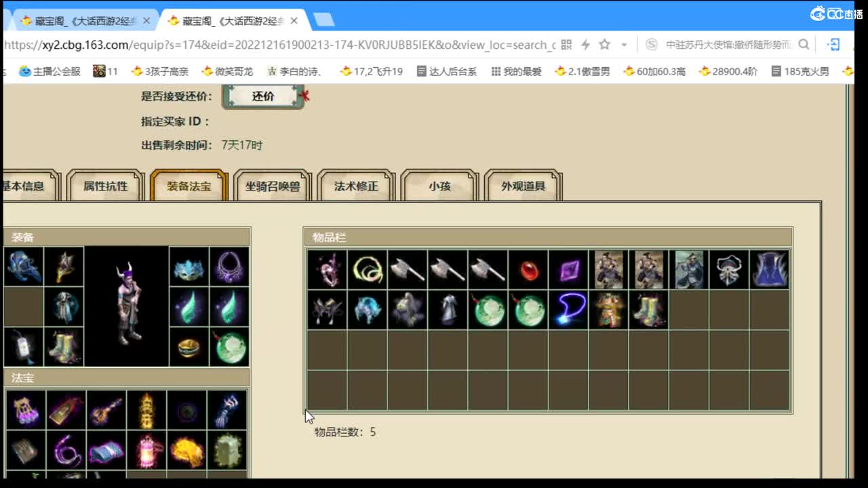Select the blue claw magic treasure
The image size is (868, 488).
pyautogui.click(x=227, y=410)
